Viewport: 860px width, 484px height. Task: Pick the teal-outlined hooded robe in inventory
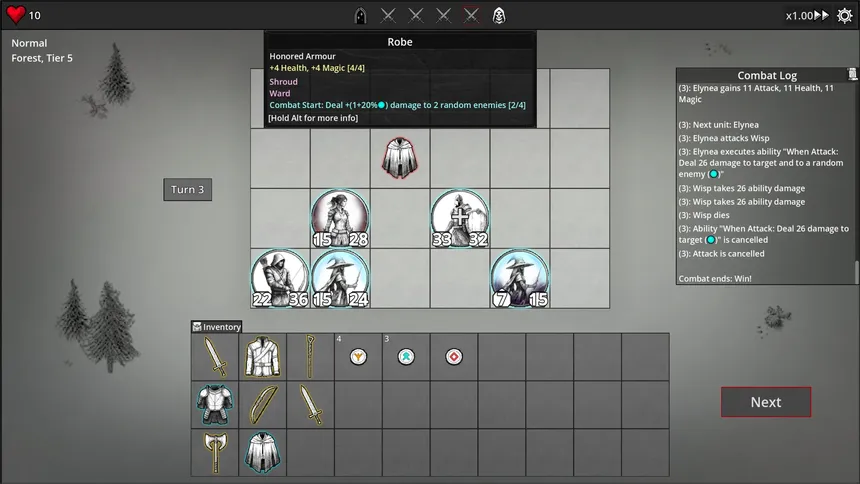click(x=262, y=453)
